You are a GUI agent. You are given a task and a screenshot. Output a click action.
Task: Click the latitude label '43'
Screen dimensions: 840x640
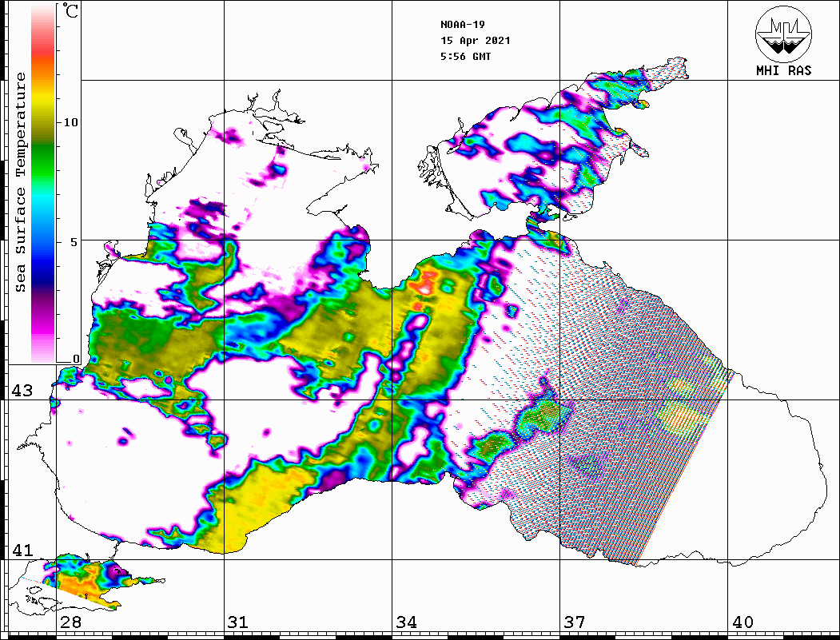[22, 391]
